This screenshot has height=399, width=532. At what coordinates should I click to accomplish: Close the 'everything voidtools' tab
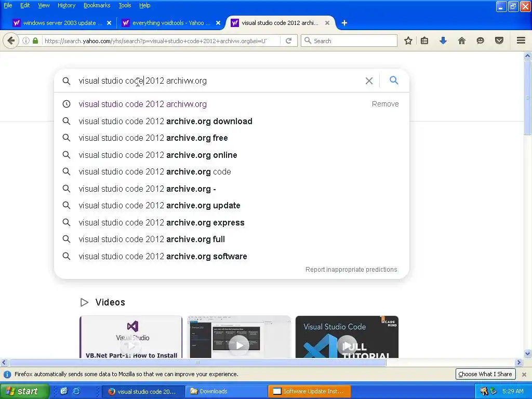pos(218,23)
